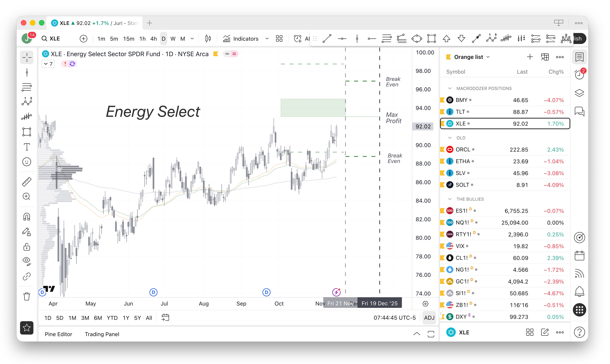
Task: Open the layout grid selector icon
Action: (x=279, y=38)
